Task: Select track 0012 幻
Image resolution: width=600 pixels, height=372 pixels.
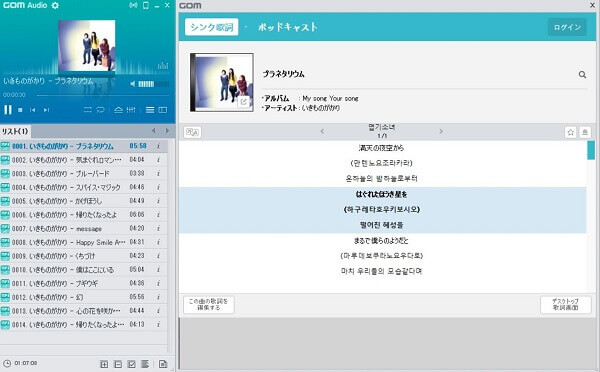Action: coord(83,297)
